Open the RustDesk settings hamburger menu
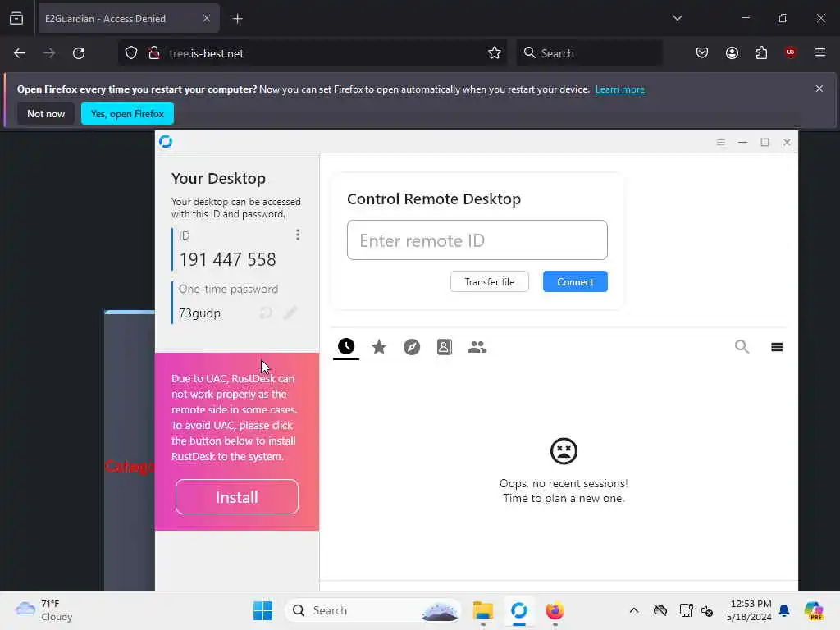Image resolution: width=840 pixels, height=630 pixels. pyautogui.click(x=720, y=142)
